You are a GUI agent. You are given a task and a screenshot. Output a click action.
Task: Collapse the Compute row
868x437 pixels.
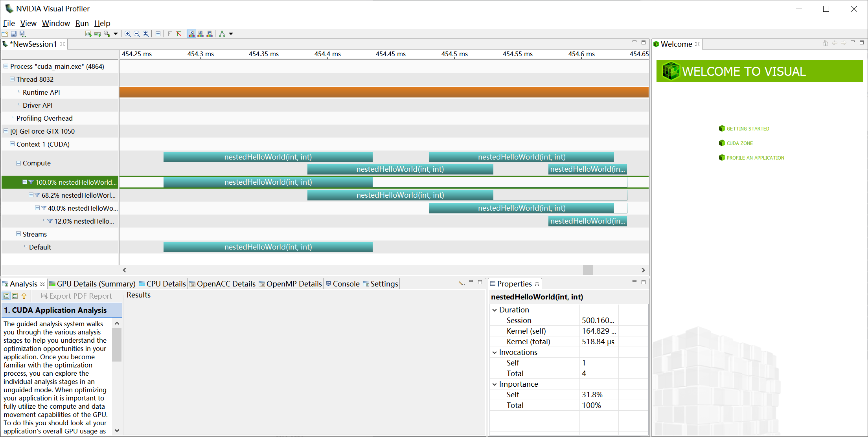tap(18, 163)
